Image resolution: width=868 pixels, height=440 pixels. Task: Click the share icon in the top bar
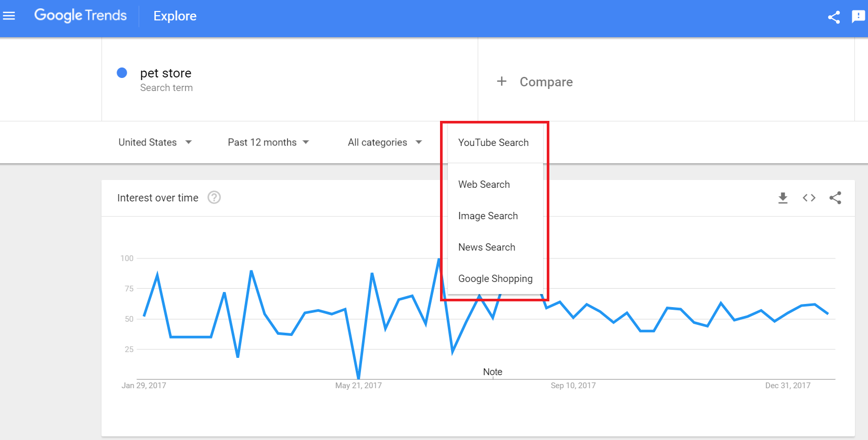(834, 17)
